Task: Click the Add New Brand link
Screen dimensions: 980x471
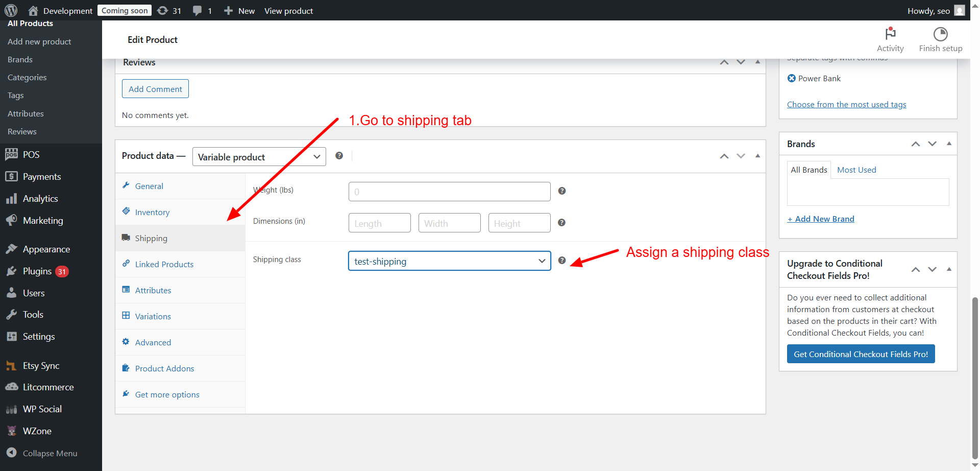Action: 820,219
